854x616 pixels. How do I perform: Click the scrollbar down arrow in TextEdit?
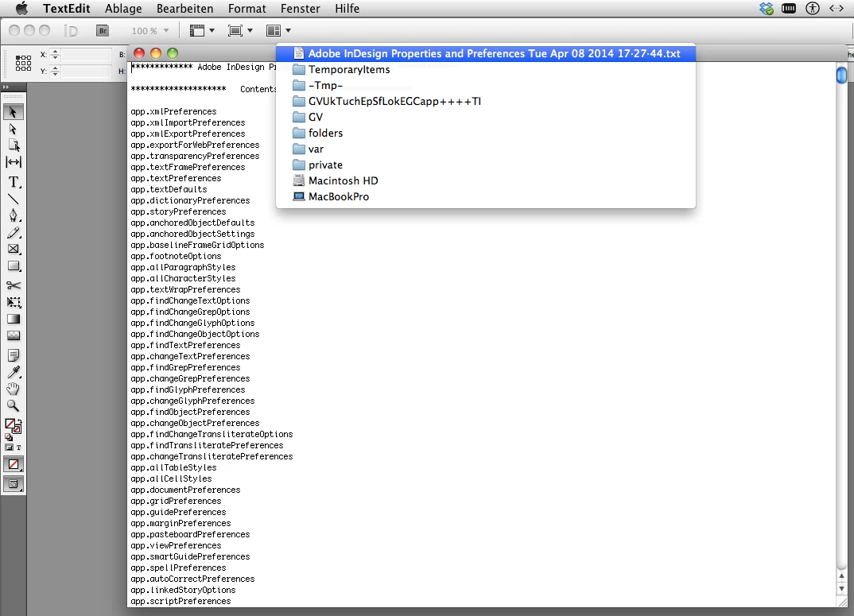coord(841,589)
